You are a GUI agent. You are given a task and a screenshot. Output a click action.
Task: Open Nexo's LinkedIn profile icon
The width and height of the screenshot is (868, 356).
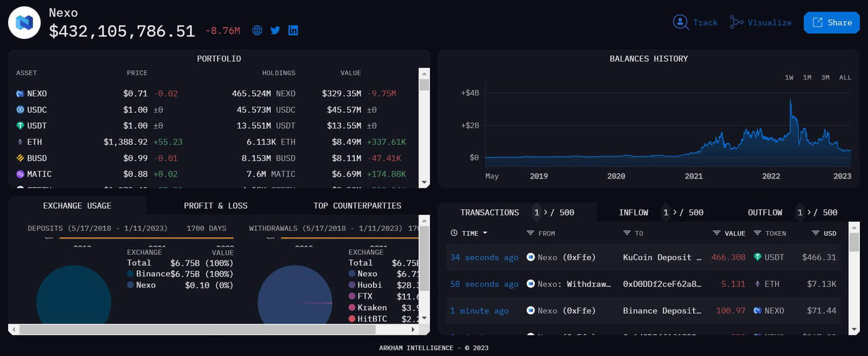pyautogui.click(x=293, y=30)
